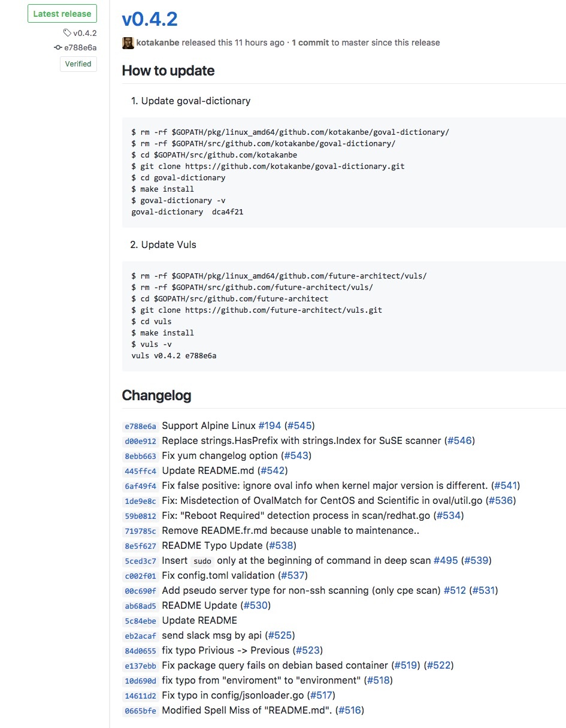Open the v0.4.2 release title link
The width and height of the screenshot is (566, 728).
(x=150, y=19)
